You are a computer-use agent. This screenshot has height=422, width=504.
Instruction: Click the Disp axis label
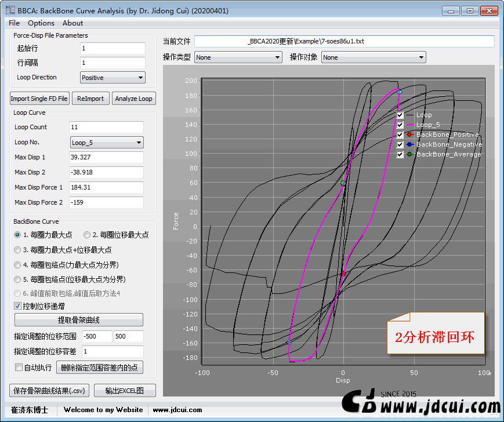tap(343, 380)
